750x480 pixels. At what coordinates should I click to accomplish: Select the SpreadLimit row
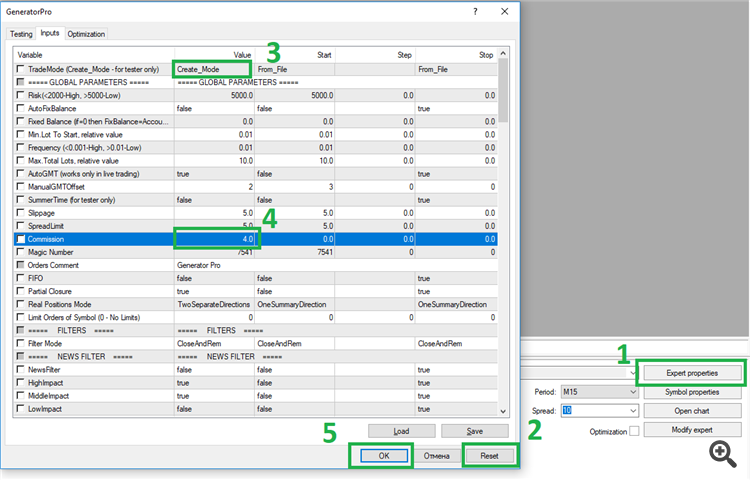(x=255, y=226)
